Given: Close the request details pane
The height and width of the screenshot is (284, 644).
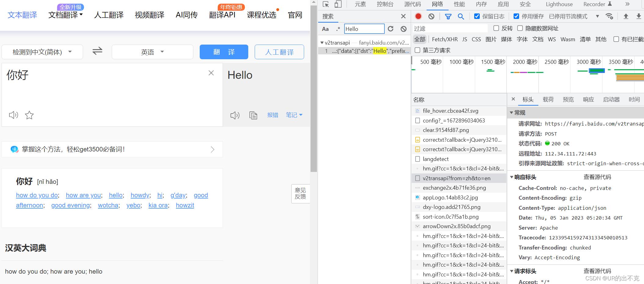Looking at the screenshot, I should [513, 99].
